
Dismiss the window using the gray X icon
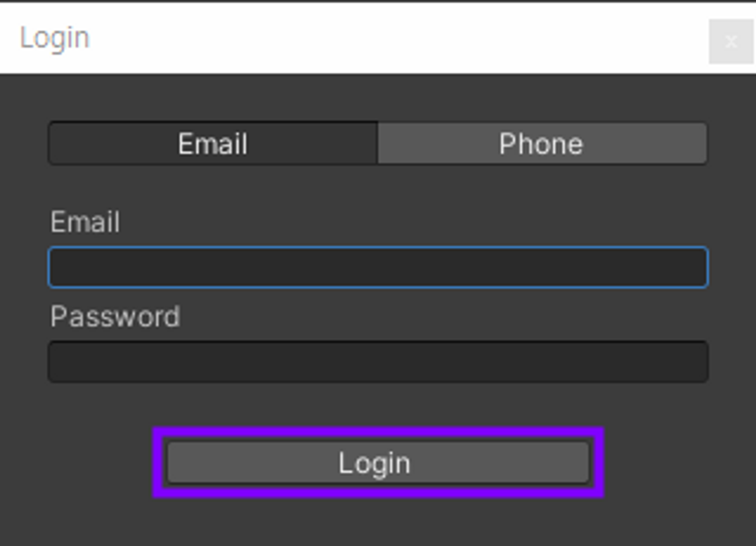731,41
